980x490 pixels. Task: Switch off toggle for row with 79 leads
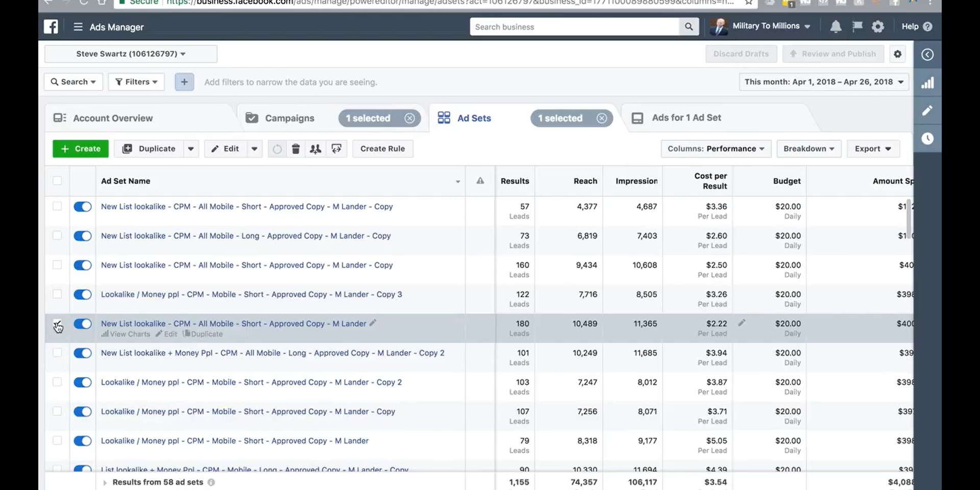pos(82,441)
